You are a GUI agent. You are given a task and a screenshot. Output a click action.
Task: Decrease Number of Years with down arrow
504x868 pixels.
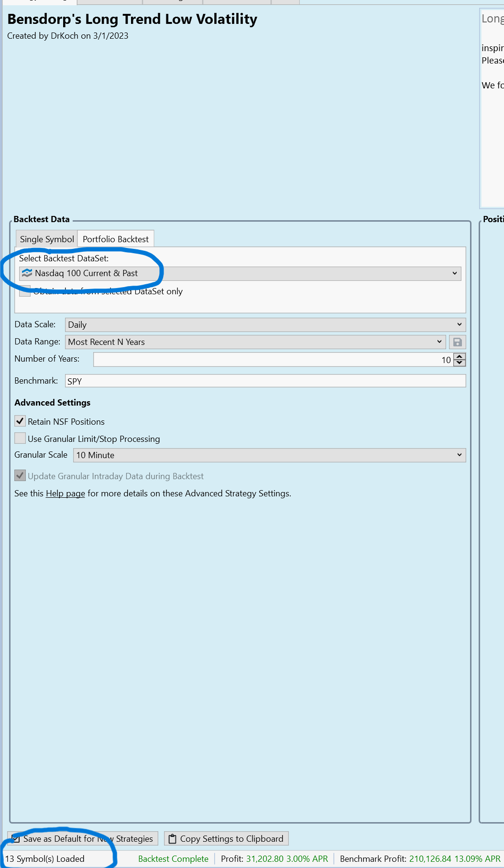pyautogui.click(x=460, y=363)
